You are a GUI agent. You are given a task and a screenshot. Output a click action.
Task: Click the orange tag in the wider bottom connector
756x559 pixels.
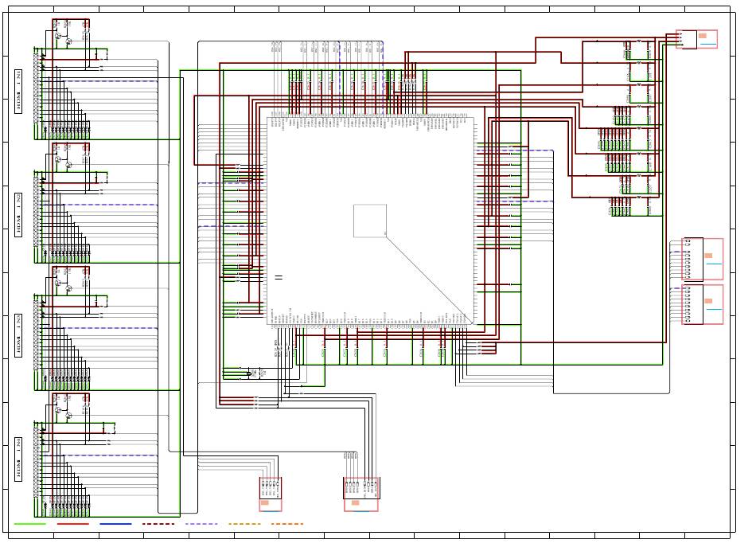355,503
